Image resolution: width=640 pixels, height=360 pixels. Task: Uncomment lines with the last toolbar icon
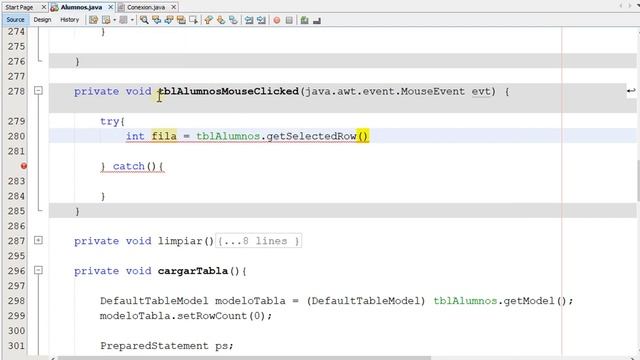(x=317, y=20)
